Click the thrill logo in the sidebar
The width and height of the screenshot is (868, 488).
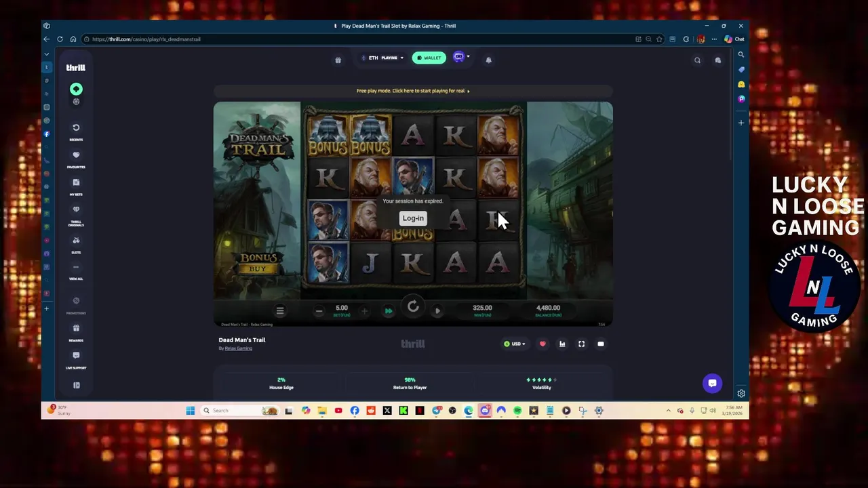click(x=76, y=68)
